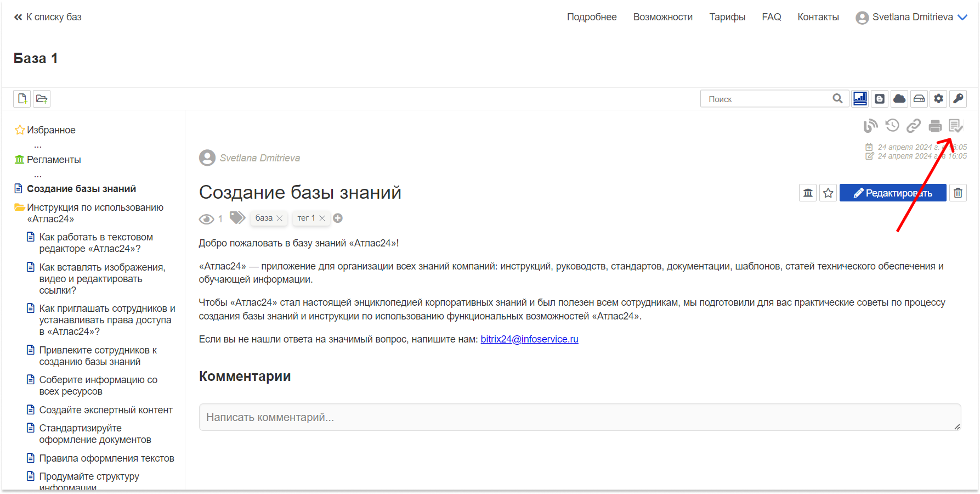Remove the 'база' tag with its X

point(280,218)
